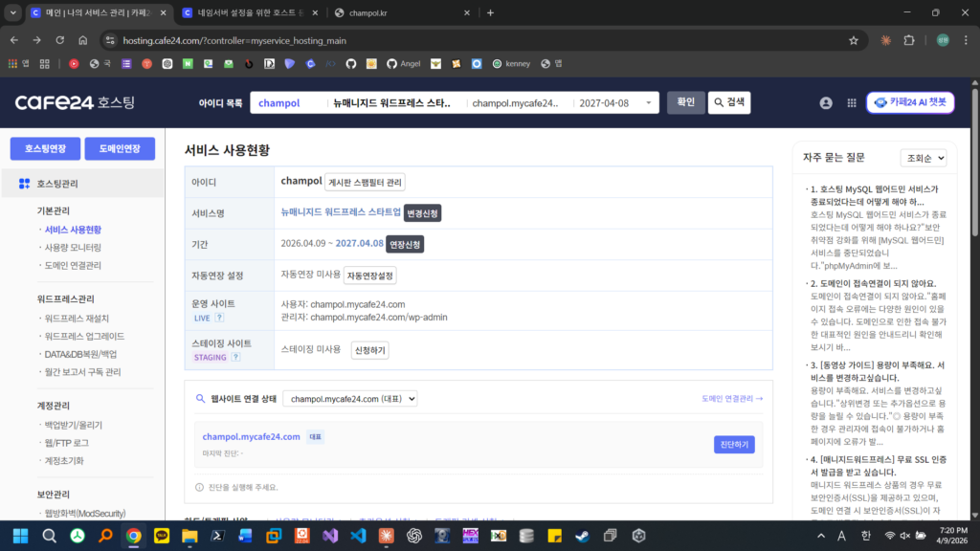Click the 확인 button in header
The image size is (980, 551).
[685, 102]
